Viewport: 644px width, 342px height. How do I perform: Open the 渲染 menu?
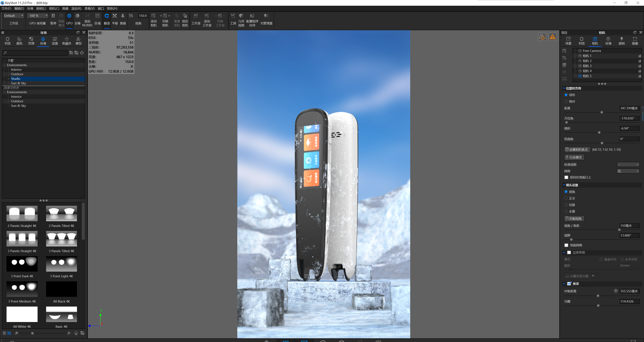pos(76,8)
